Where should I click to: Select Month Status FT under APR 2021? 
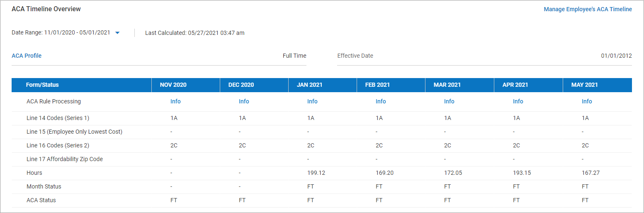(516, 186)
